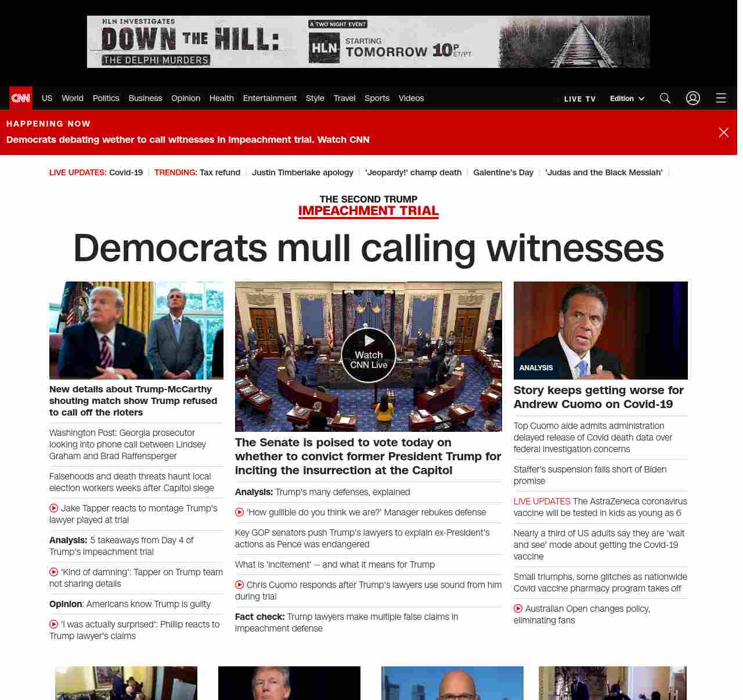
Task: Click the user account profile icon
Action: (x=692, y=98)
